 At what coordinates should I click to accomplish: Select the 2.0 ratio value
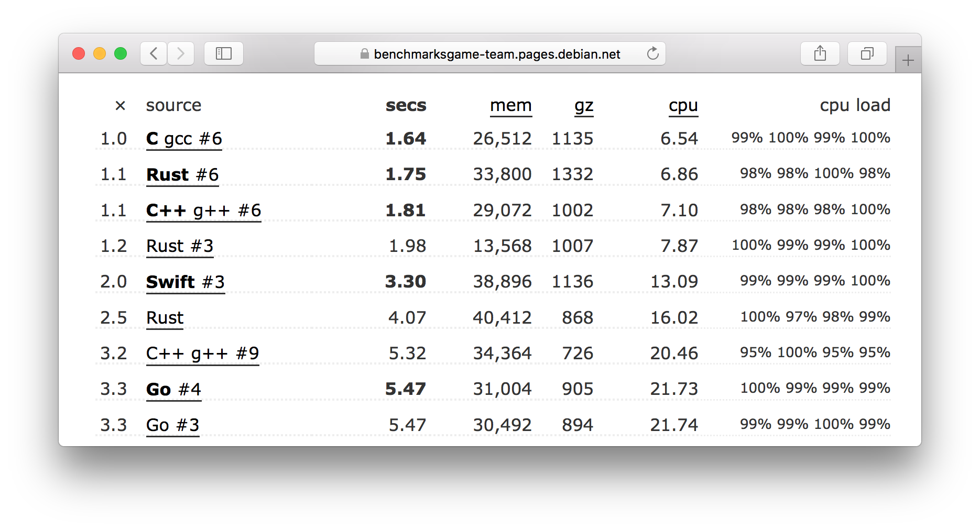click(114, 282)
